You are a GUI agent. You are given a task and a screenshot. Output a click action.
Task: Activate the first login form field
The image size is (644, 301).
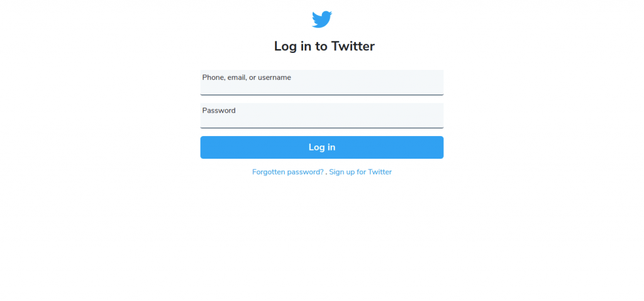tap(321, 82)
